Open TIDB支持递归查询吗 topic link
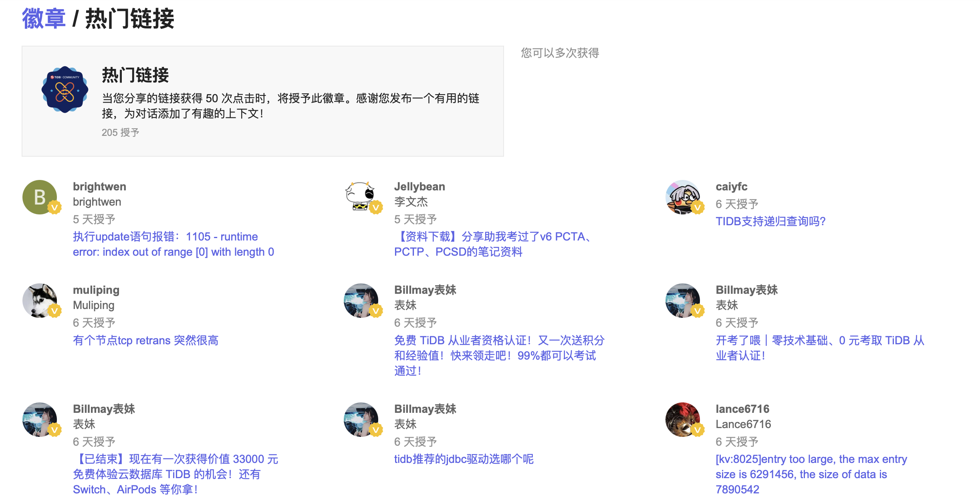The height and width of the screenshot is (501, 980). tap(770, 221)
